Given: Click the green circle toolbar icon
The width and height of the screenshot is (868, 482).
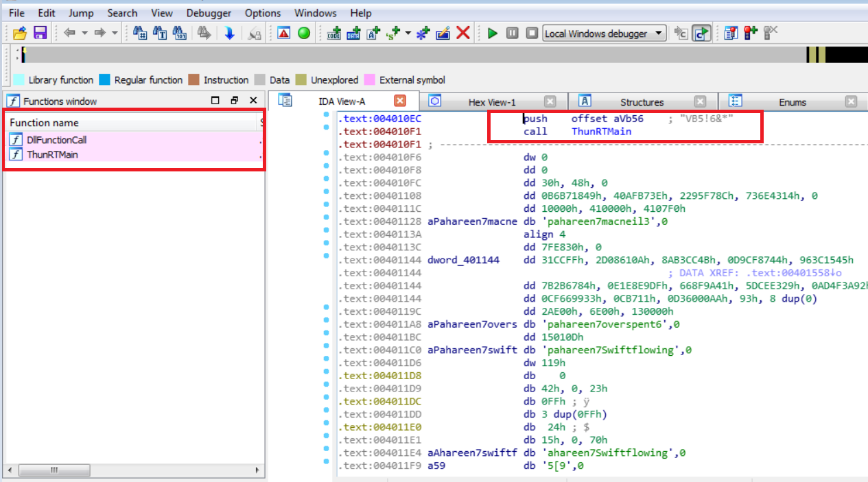Looking at the screenshot, I should pos(303,33).
